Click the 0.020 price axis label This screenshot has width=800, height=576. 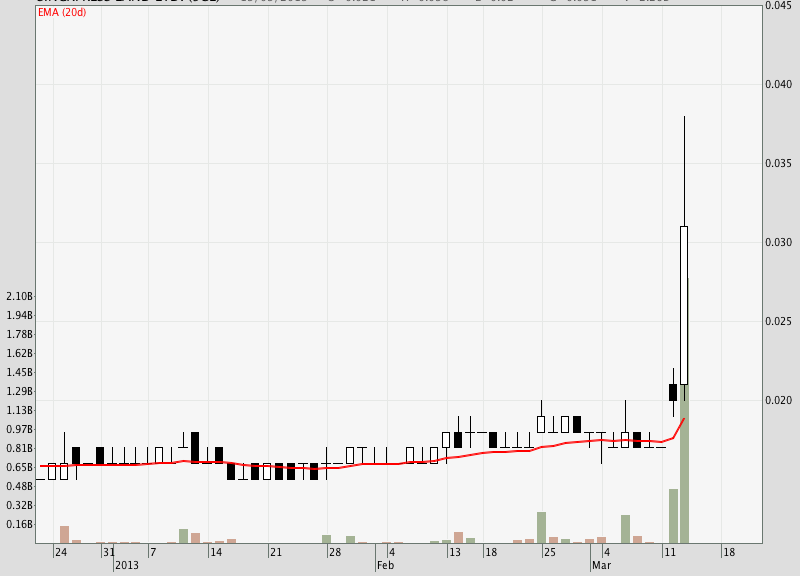coord(778,401)
